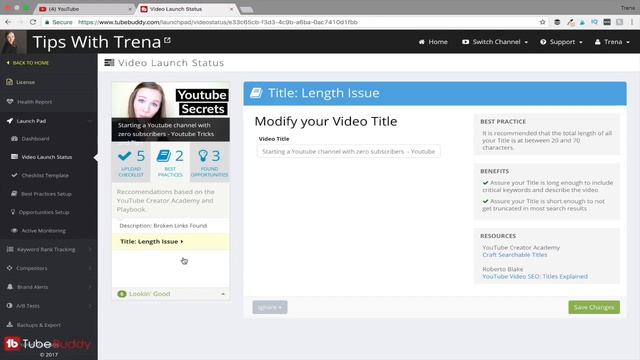Viewport: 640px width, 360px height.
Task: Click the Backups & Export download icon
Action: pyautogui.click(x=10, y=324)
